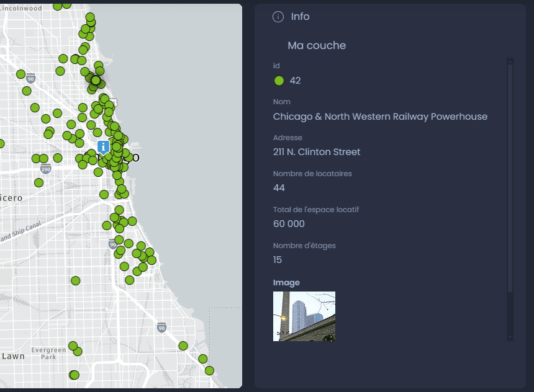This screenshot has width=534, height=392.
Task: Select the name 'Chicago & North Western Railway Powerhouse'
Action: click(380, 117)
